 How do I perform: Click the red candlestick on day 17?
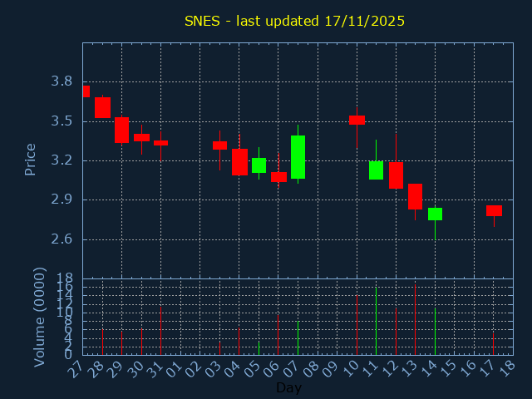(494, 210)
